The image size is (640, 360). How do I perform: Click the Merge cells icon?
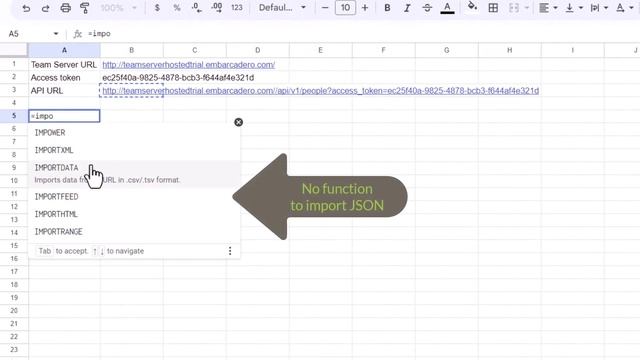point(514,8)
